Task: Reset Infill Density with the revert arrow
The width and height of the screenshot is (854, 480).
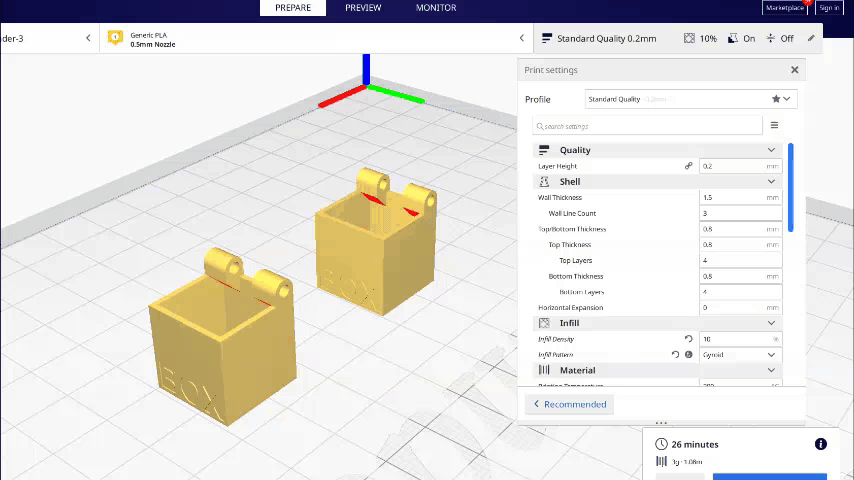Action: [x=688, y=339]
